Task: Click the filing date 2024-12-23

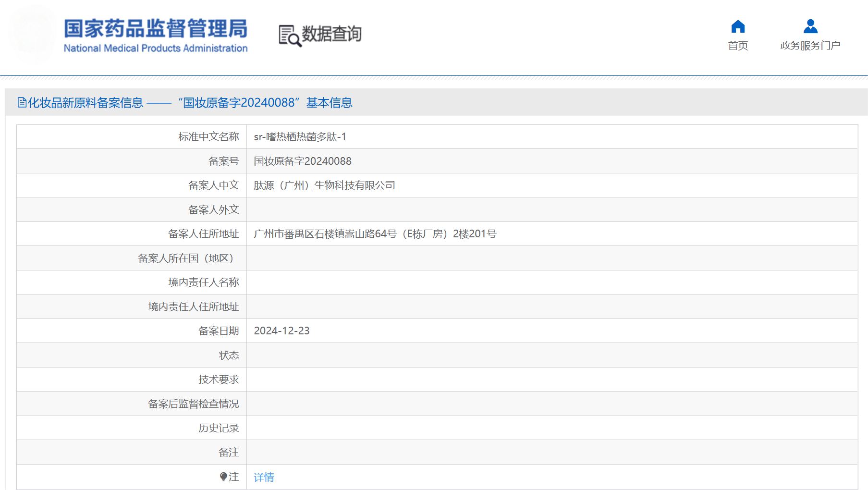Action: pyautogui.click(x=281, y=331)
